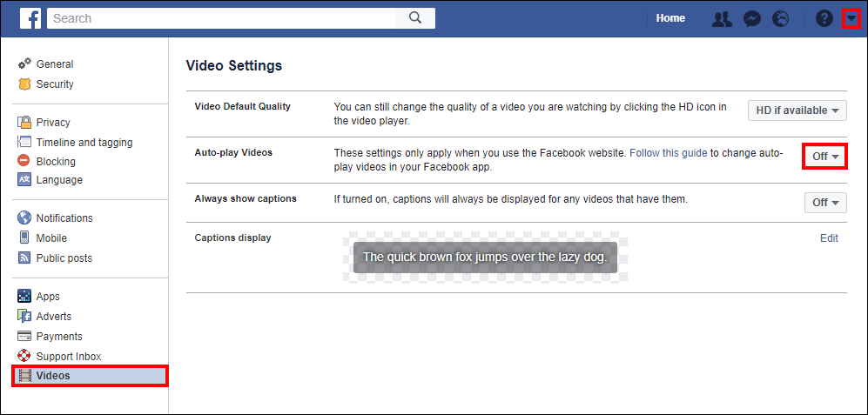Select the Videos settings label
The image size is (868, 415).
(x=53, y=376)
